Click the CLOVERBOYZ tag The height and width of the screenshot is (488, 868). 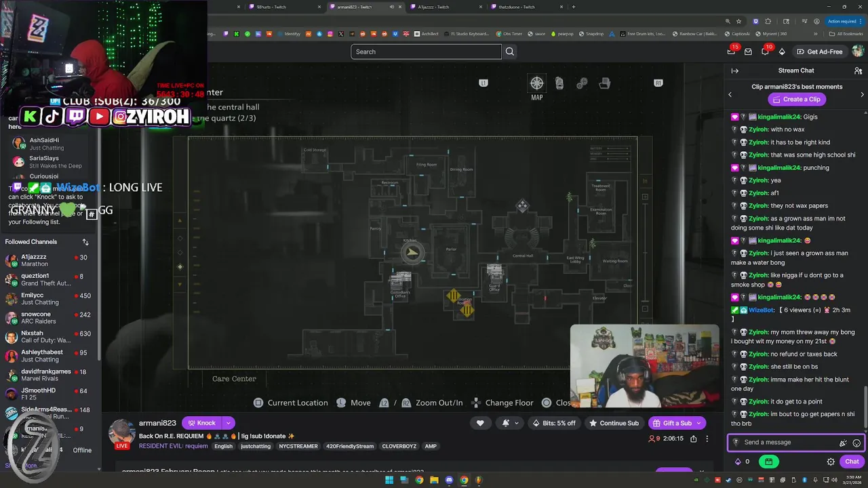[x=400, y=446]
